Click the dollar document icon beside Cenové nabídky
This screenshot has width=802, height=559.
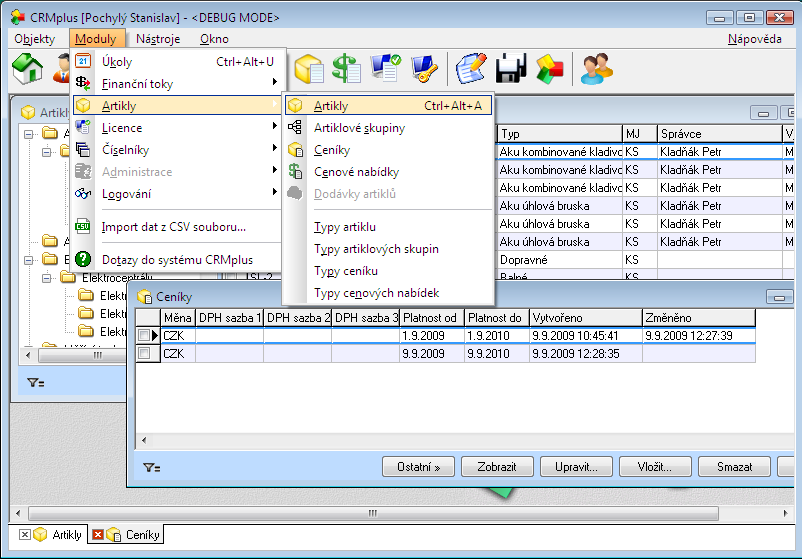(295, 171)
